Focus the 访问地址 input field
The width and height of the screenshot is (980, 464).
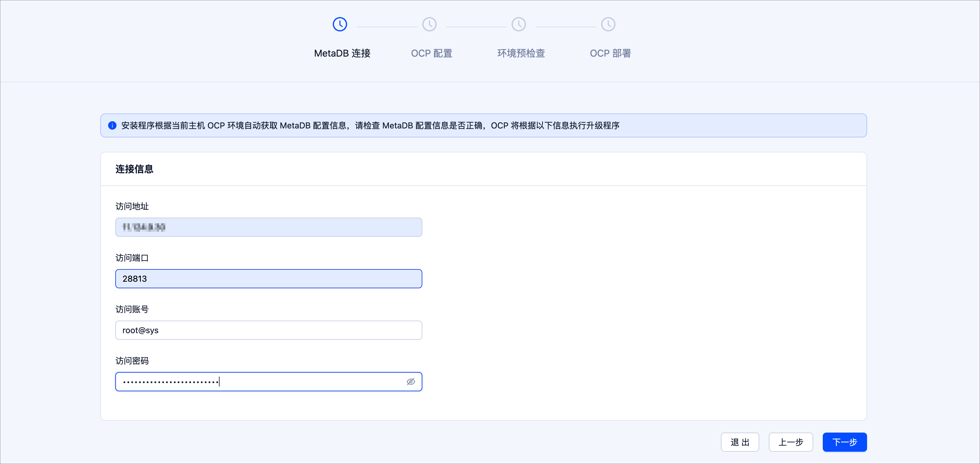point(269,227)
